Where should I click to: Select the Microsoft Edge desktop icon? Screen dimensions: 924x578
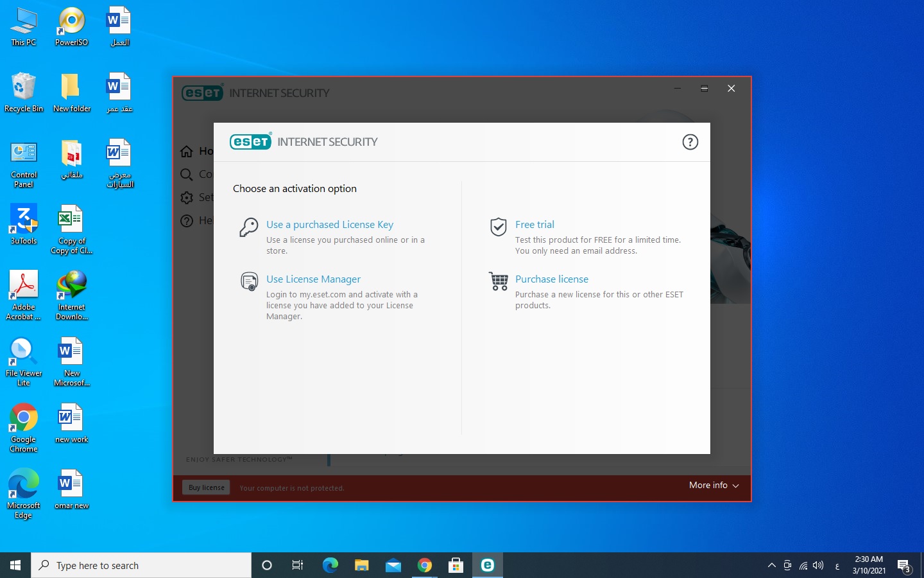24,494
